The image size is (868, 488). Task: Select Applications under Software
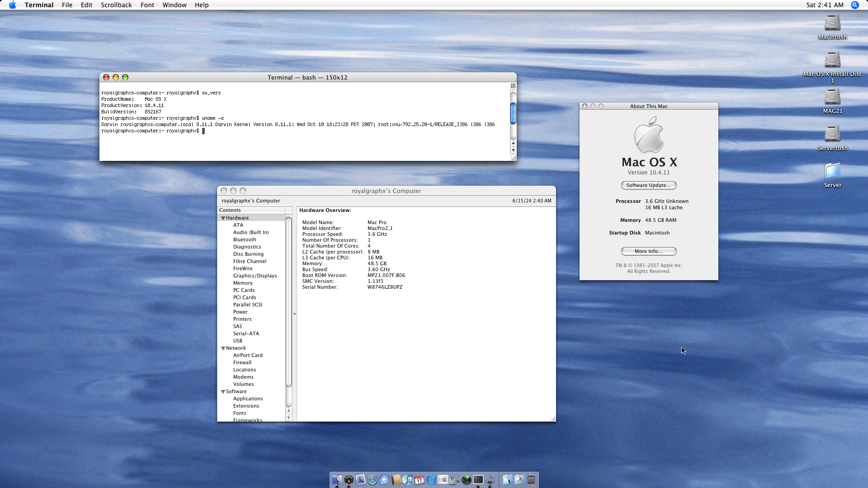coord(248,399)
